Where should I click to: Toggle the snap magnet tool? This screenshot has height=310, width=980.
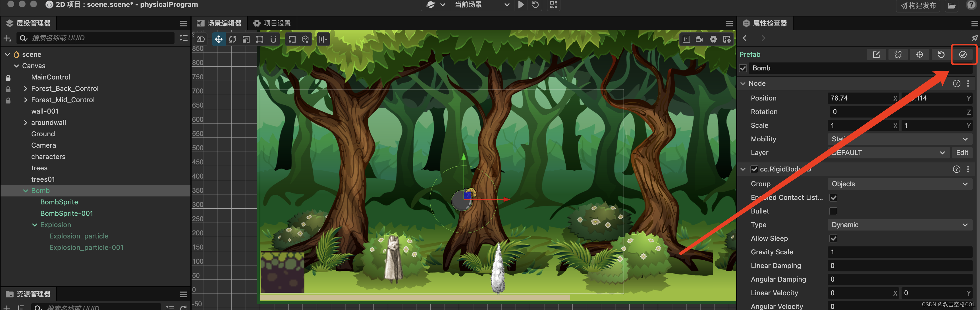tap(273, 39)
